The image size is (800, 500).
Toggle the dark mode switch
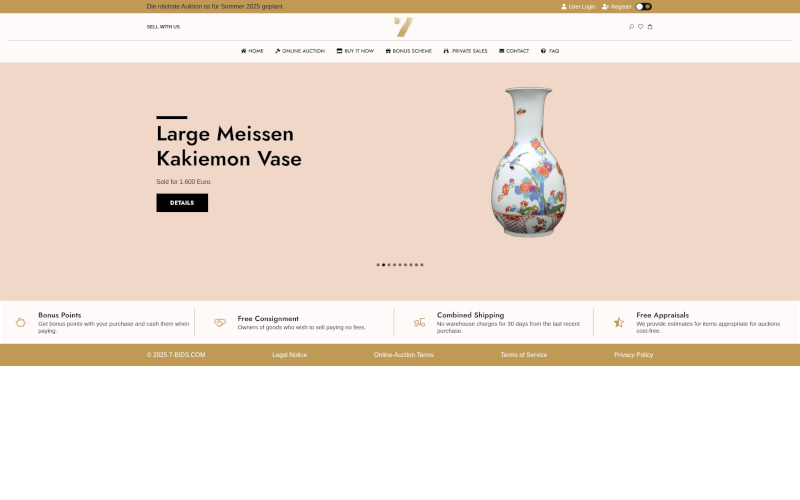pyautogui.click(x=643, y=7)
